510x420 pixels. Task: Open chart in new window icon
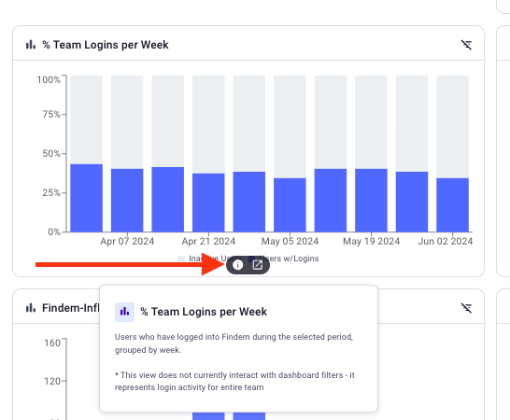(x=258, y=265)
